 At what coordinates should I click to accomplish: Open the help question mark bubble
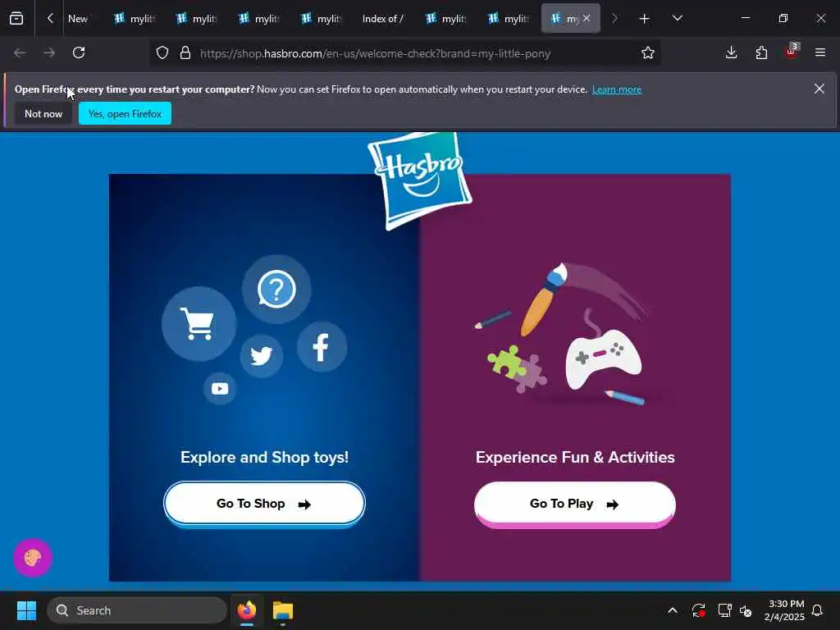tap(276, 290)
